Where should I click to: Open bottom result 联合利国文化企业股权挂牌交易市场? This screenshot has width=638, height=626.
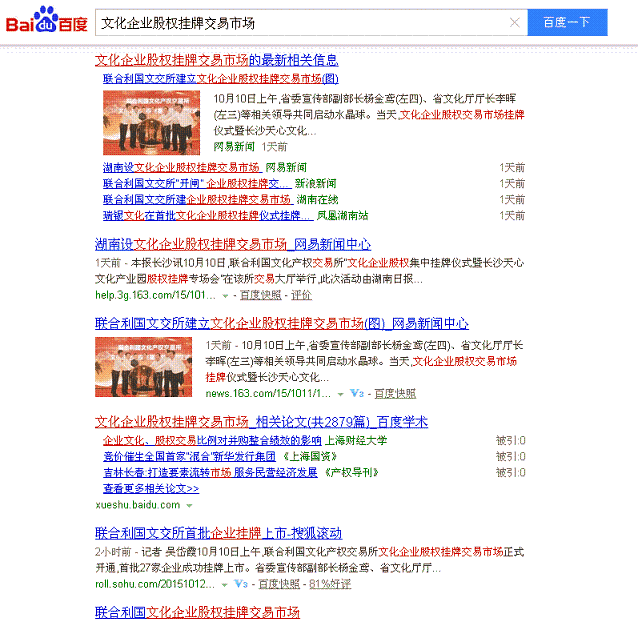pos(197,613)
